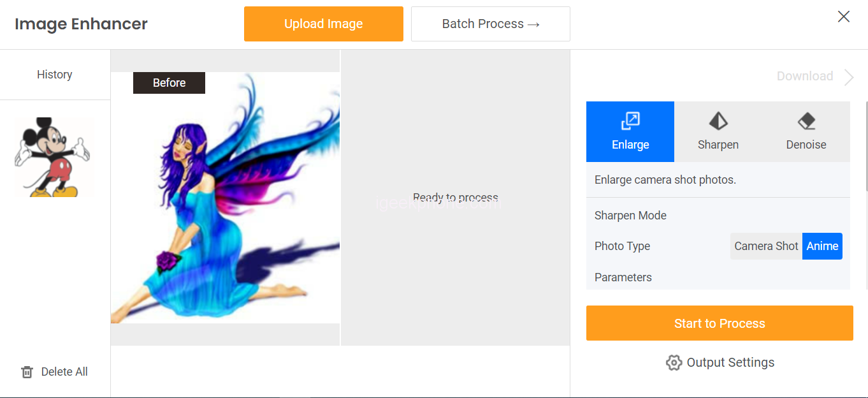The image size is (868, 398).
Task: Open Batch Process
Action: pos(491,24)
